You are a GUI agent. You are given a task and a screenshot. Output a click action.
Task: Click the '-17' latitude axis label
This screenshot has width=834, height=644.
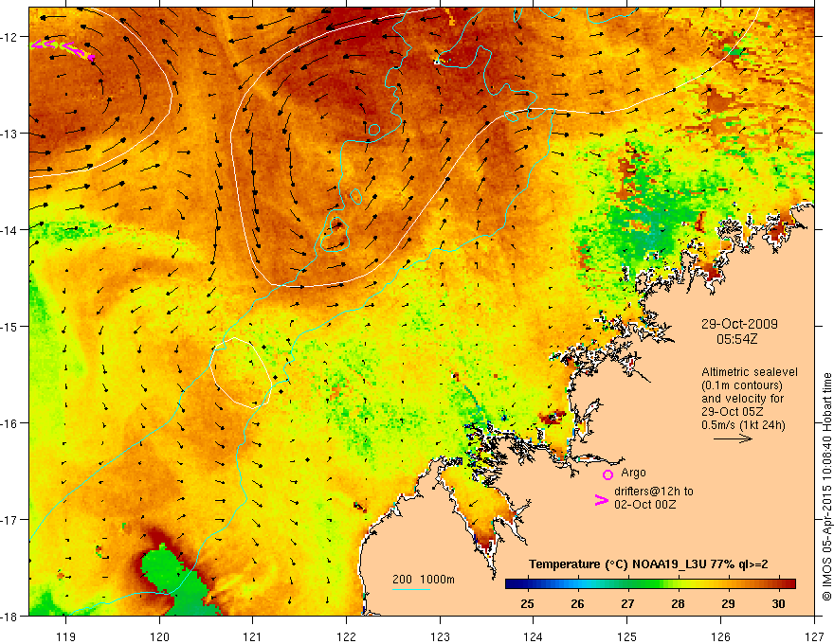point(9,520)
